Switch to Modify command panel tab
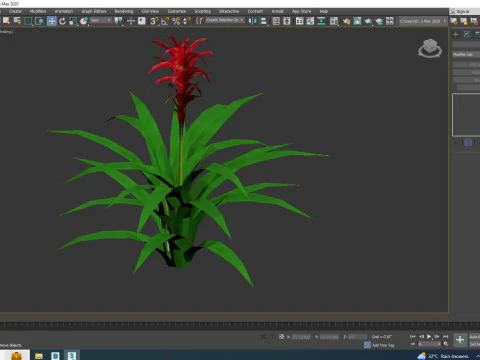 467,34
